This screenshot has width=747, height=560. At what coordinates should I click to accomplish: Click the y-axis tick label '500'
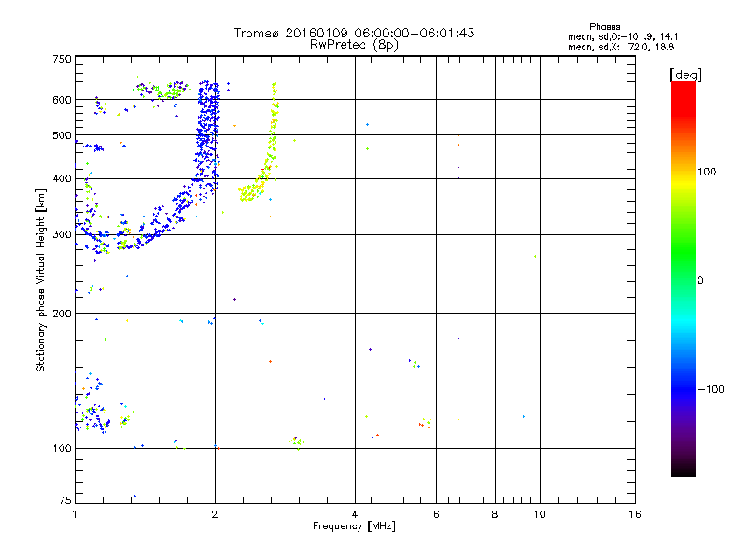tap(62, 135)
